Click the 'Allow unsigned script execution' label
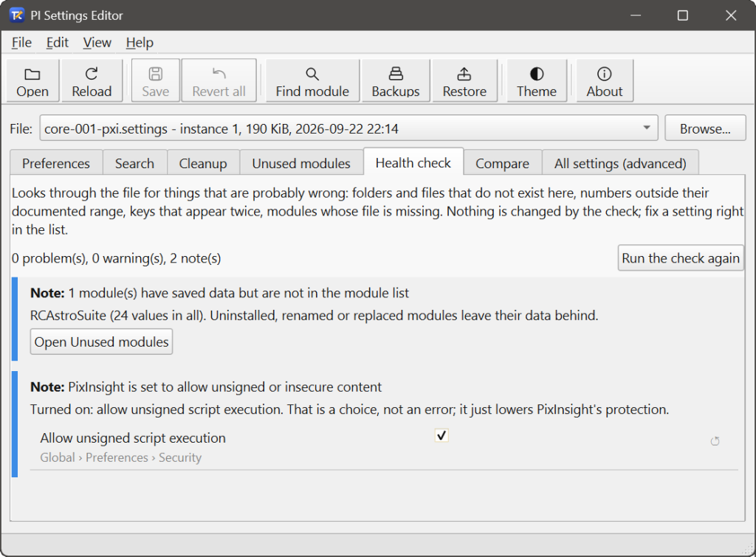The height and width of the screenshot is (557, 756). (133, 438)
